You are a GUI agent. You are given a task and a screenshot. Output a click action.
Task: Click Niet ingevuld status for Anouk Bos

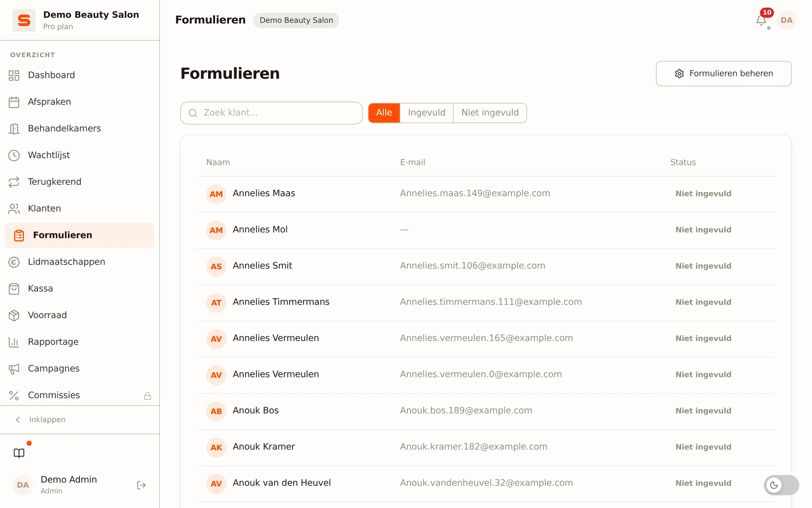pyautogui.click(x=703, y=411)
